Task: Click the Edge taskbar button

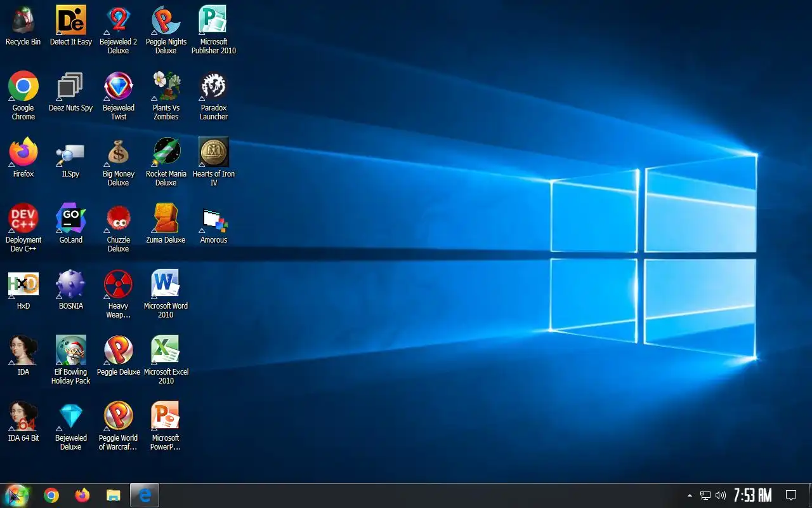Action: pyautogui.click(x=145, y=496)
